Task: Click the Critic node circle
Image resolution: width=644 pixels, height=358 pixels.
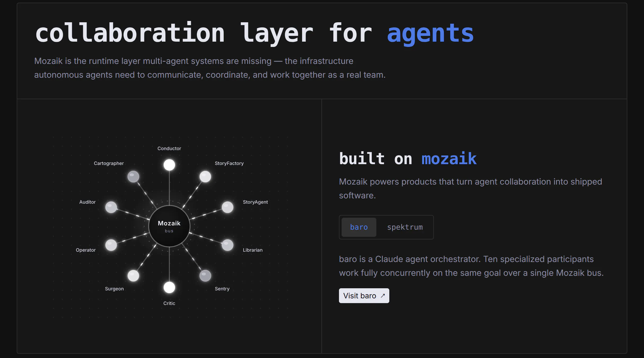Action: point(169,287)
